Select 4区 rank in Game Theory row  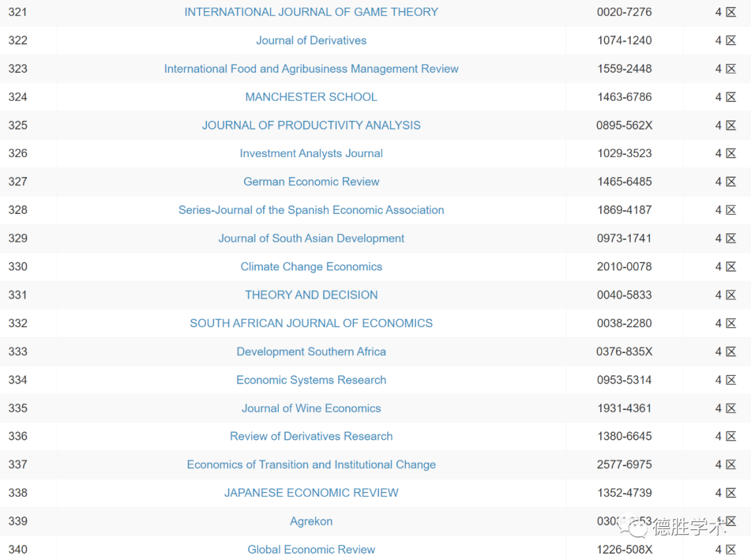[725, 12]
